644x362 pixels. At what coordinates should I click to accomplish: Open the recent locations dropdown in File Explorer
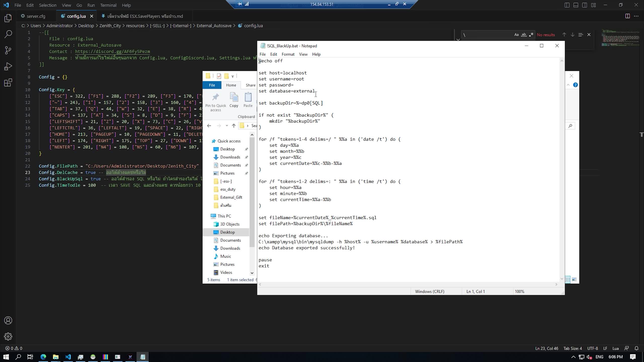[227, 126]
